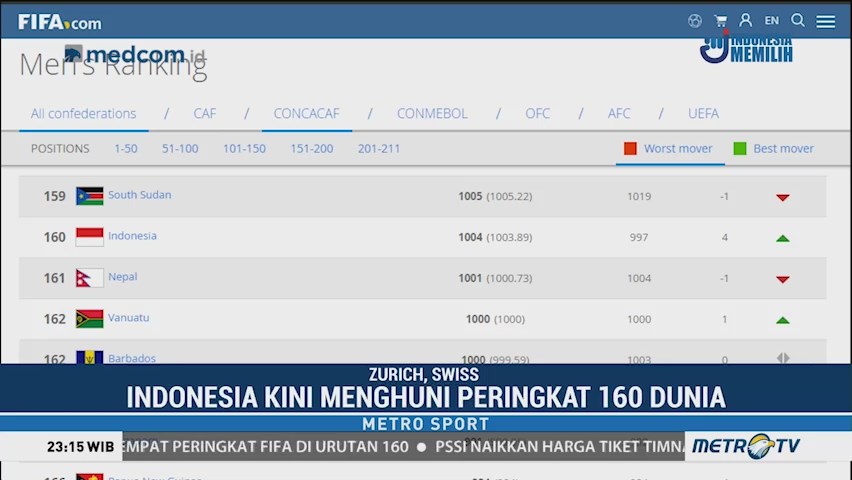Click Indonesia's green up arrow
The height and width of the screenshot is (480, 852).
(782, 238)
